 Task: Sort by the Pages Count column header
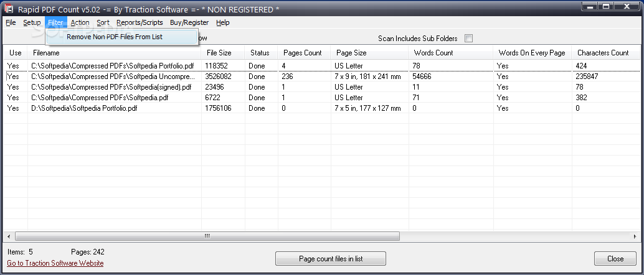coord(305,53)
